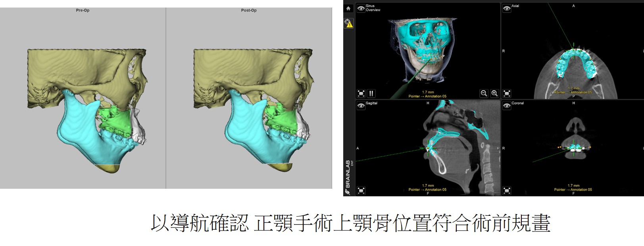
Task: Toggle the Sagittal view eye icon
Action: pos(361,106)
